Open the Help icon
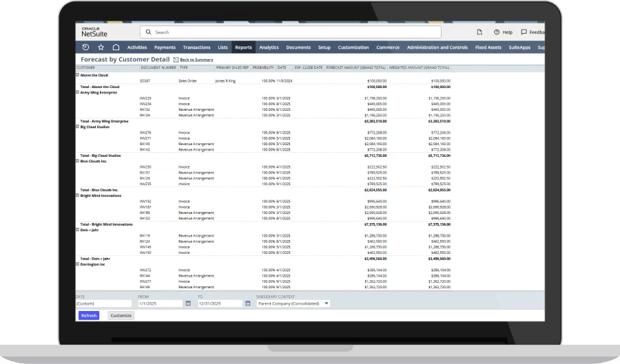This screenshot has height=364, width=620. (497, 32)
